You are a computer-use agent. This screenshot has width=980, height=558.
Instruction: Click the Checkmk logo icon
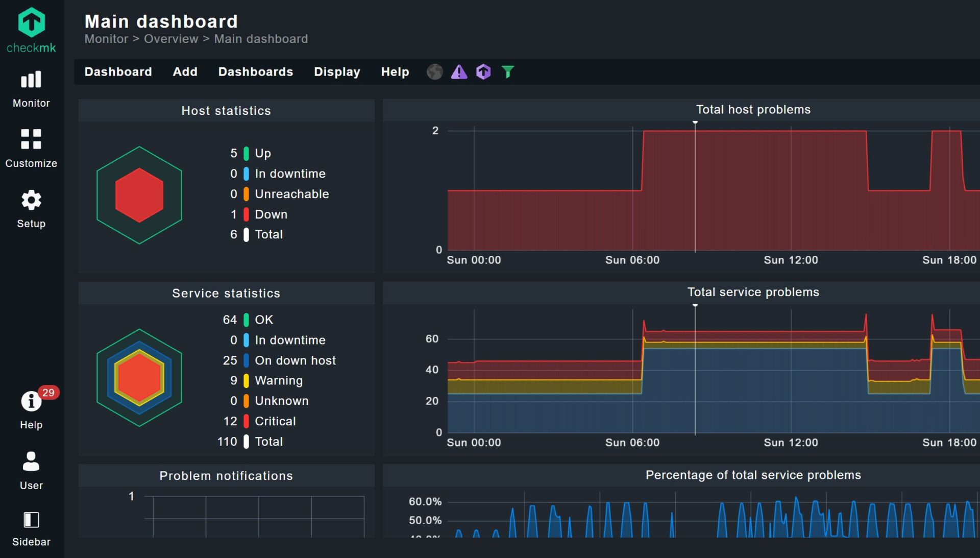31,23
